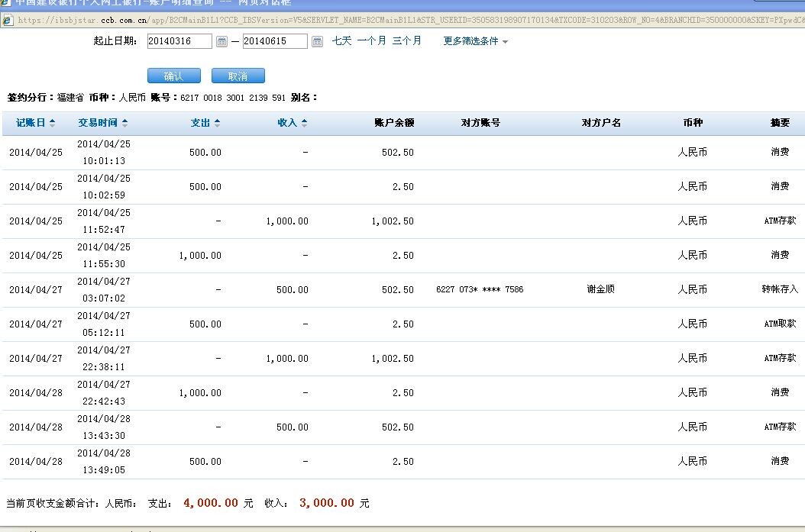Click the 摘要 column header

[779, 123]
